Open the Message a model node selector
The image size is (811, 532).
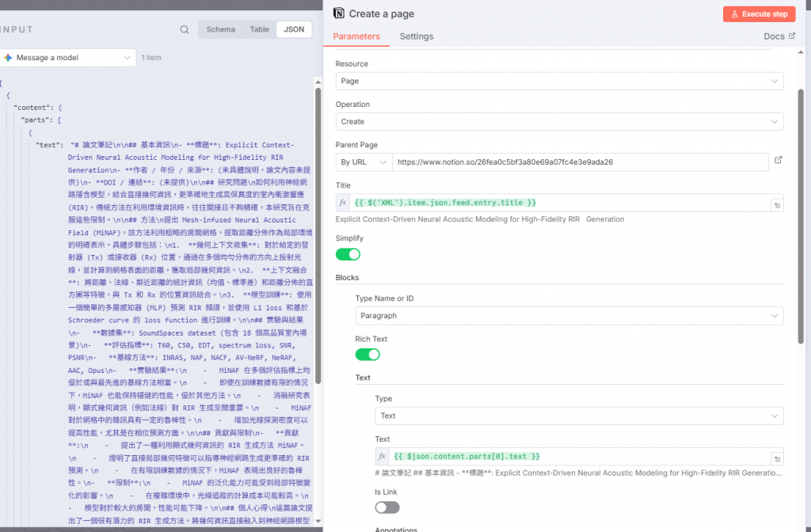click(68, 58)
